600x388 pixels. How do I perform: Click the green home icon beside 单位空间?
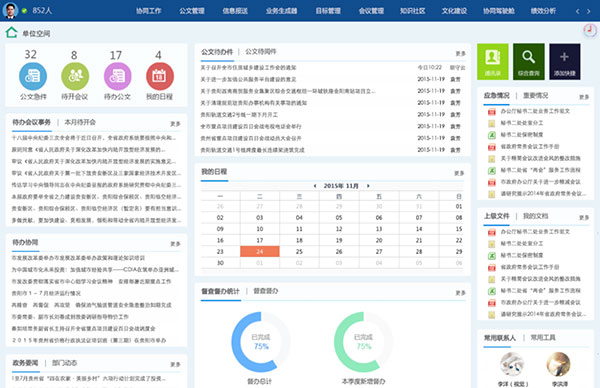tap(11, 33)
